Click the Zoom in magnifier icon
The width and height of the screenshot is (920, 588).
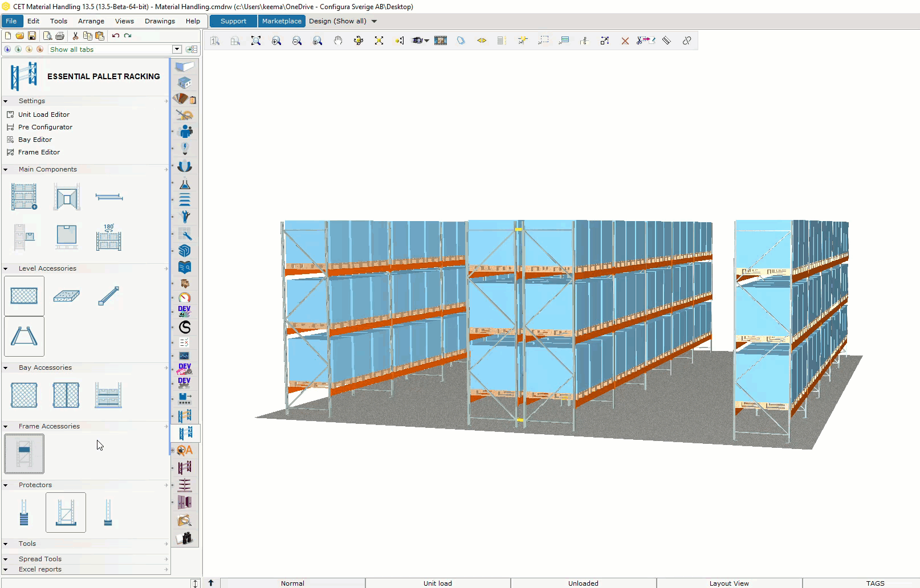point(276,40)
